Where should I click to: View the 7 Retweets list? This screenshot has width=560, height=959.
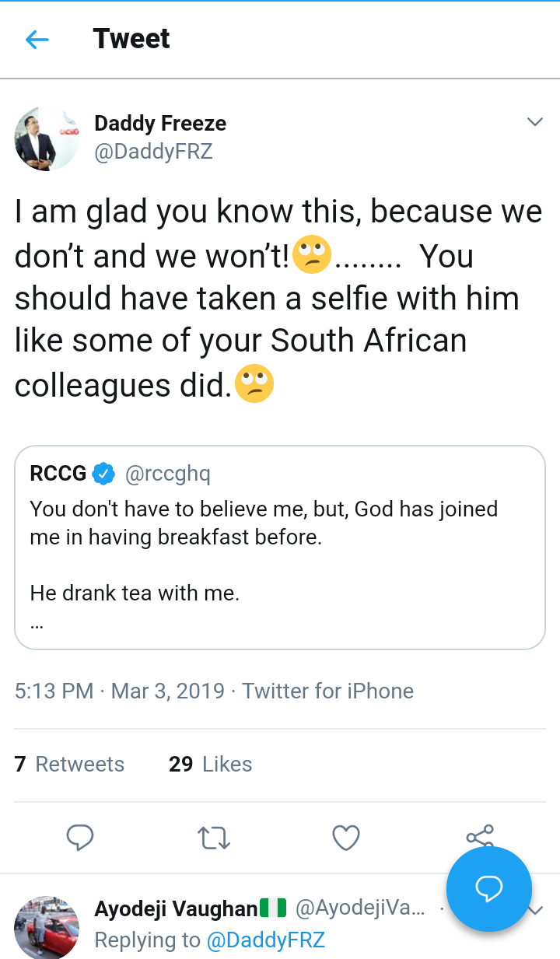point(70,765)
